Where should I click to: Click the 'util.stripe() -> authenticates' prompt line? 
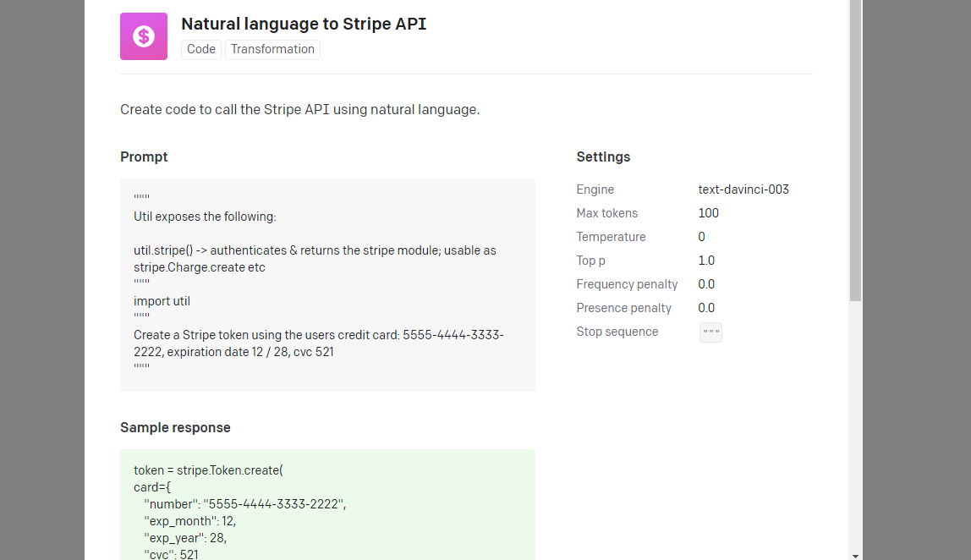pos(315,250)
